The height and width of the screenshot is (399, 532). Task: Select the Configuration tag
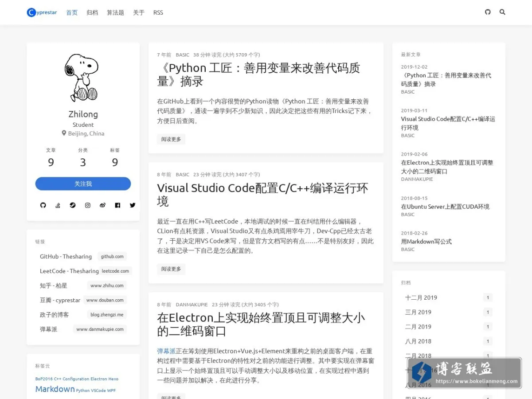pyautogui.click(x=76, y=379)
